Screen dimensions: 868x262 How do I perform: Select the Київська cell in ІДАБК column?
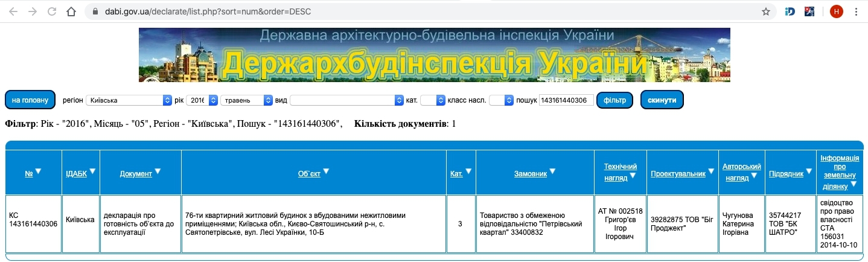80,223
